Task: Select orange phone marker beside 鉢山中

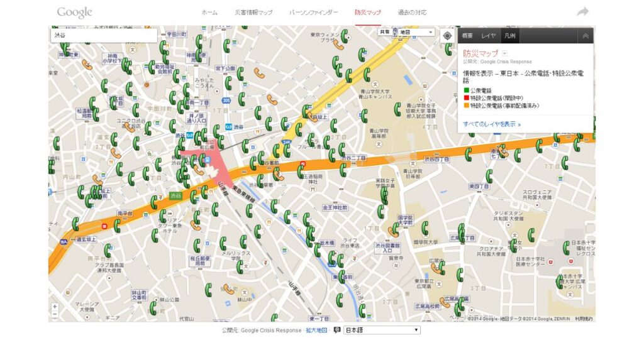Action: pyautogui.click(x=228, y=289)
